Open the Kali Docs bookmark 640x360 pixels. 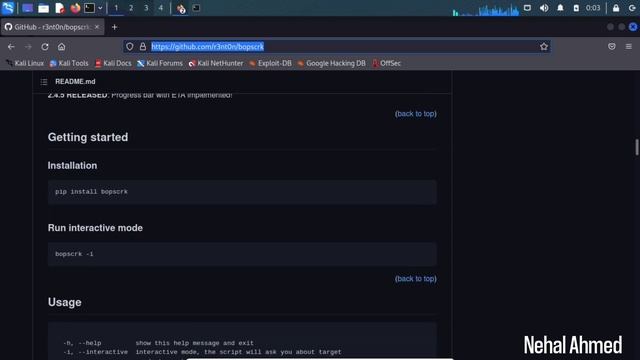pyautogui.click(x=113, y=63)
